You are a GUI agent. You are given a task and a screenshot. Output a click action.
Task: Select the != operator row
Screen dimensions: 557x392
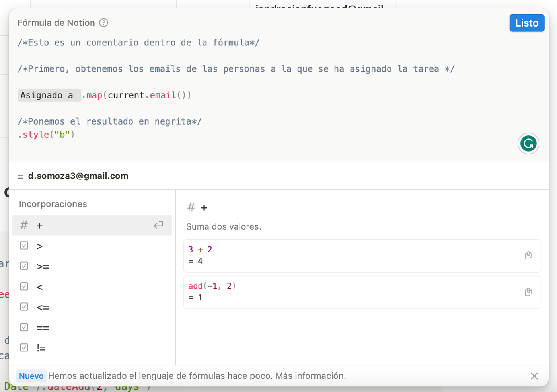[x=92, y=348]
